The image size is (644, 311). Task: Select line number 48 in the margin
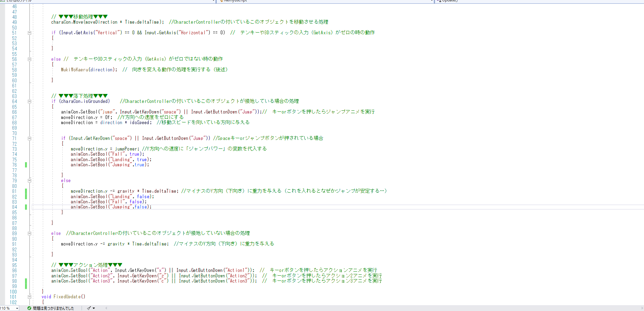(x=14, y=16)
